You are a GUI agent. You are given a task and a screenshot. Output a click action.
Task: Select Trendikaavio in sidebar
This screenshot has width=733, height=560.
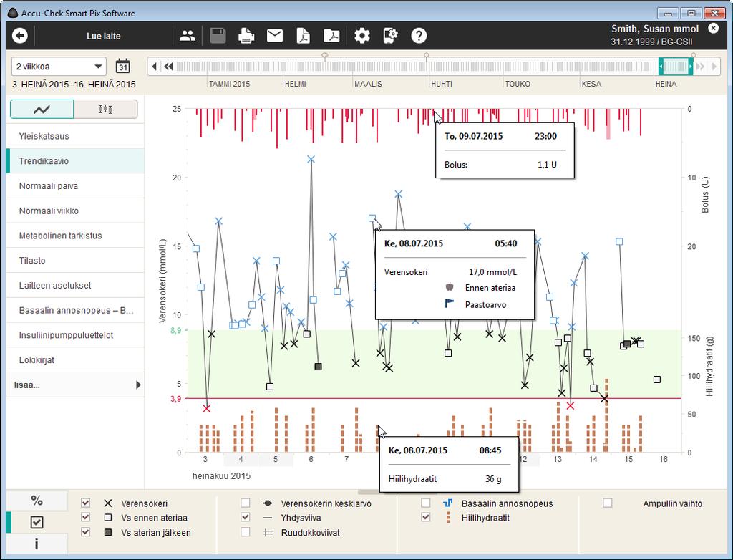[74, 161]
